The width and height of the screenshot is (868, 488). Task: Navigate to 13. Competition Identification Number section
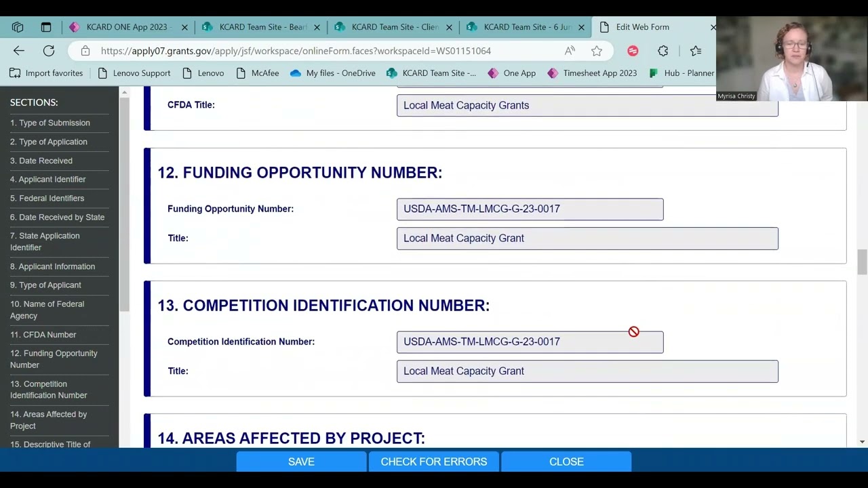[x=49, y=389]
